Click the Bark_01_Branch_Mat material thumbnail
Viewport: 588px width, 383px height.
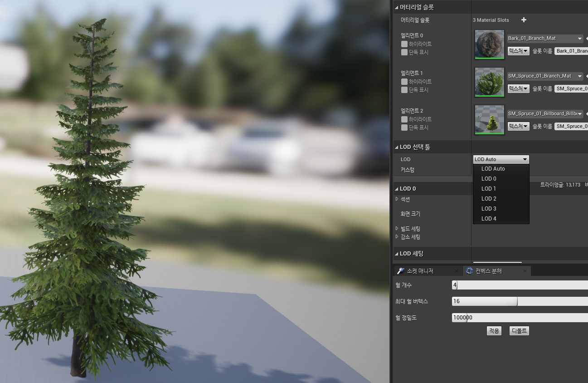[490, 44]
